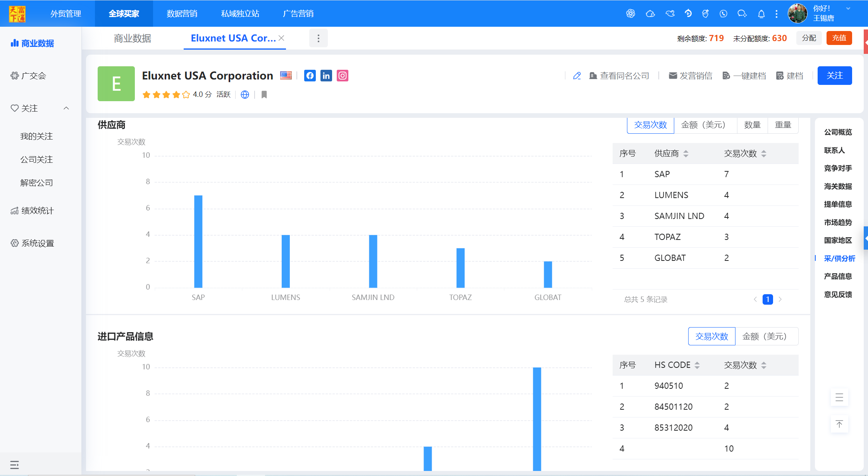The image size is (868, 476).
Task: Select import product 金额（美元） tab
Action: coord(766,336)
